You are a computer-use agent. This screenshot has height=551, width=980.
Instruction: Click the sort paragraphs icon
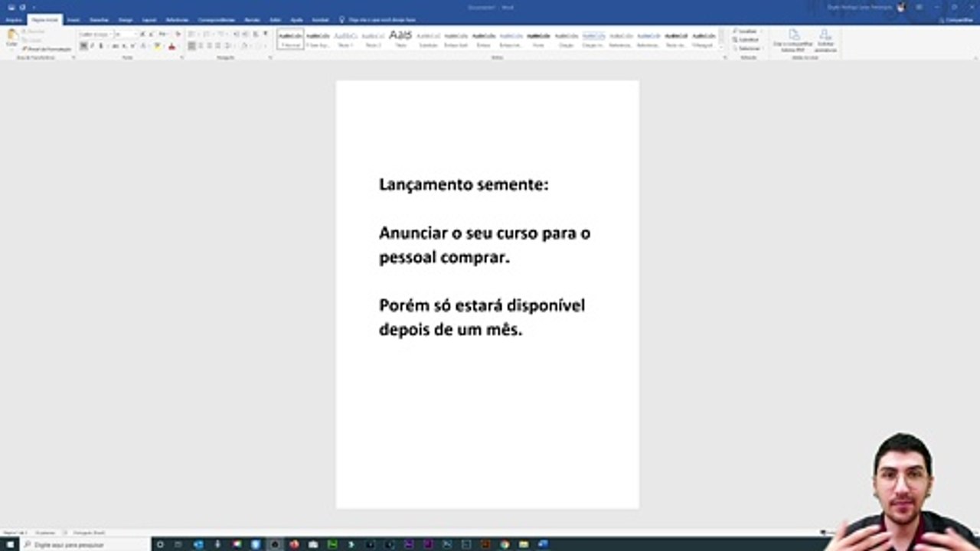point(255,34)
